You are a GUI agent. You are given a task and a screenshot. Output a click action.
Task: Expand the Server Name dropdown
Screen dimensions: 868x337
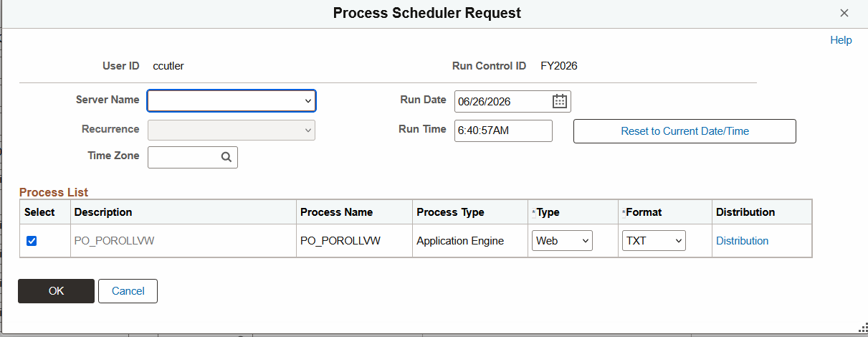(x=232, y=100)
